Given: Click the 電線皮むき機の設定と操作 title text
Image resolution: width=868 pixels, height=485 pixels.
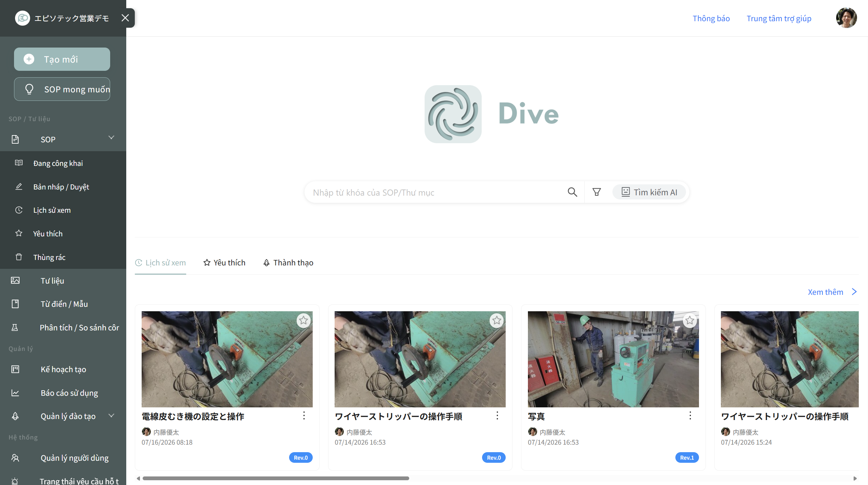Looking at the screenshot, I should pyautogui.click(x=193, y=417).
